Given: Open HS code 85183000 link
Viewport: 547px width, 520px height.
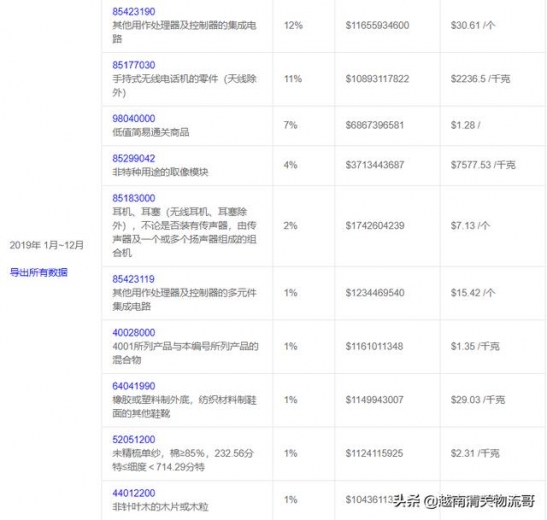Looking at the screenshot, I should pos(134,198).
